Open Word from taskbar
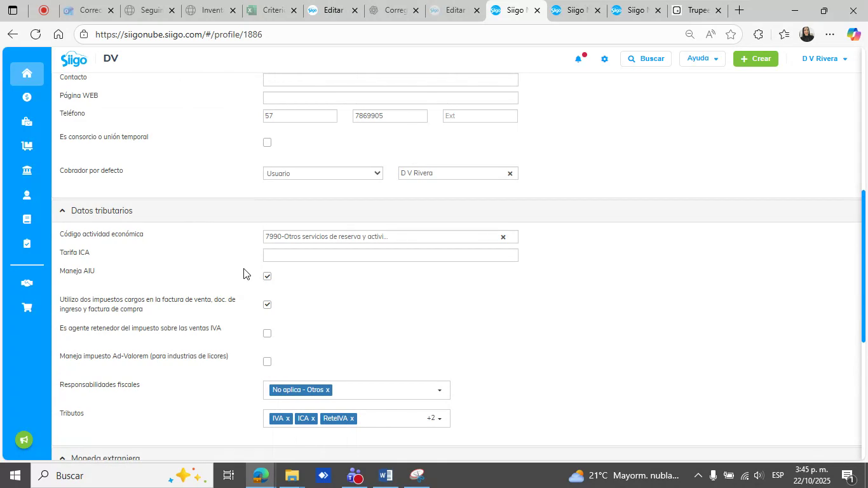The width and height of the screenshot is (868, 488). click(385, 475)
